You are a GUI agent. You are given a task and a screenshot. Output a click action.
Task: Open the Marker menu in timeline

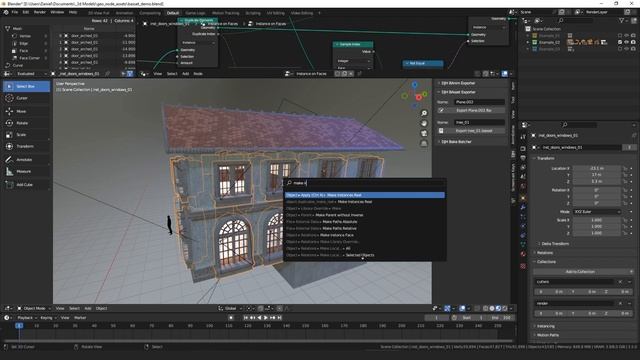click(x=80, y=318)
